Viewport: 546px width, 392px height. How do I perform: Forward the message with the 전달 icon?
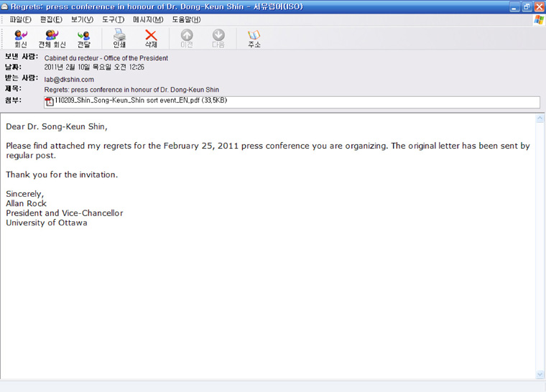click(83, 38)
